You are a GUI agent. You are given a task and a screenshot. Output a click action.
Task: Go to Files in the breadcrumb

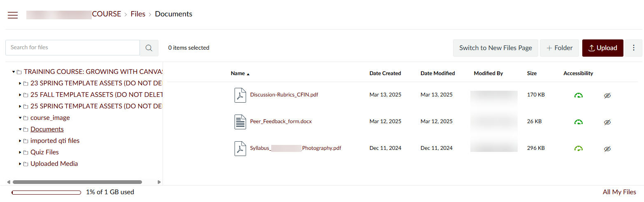click(x=138, y=14)
